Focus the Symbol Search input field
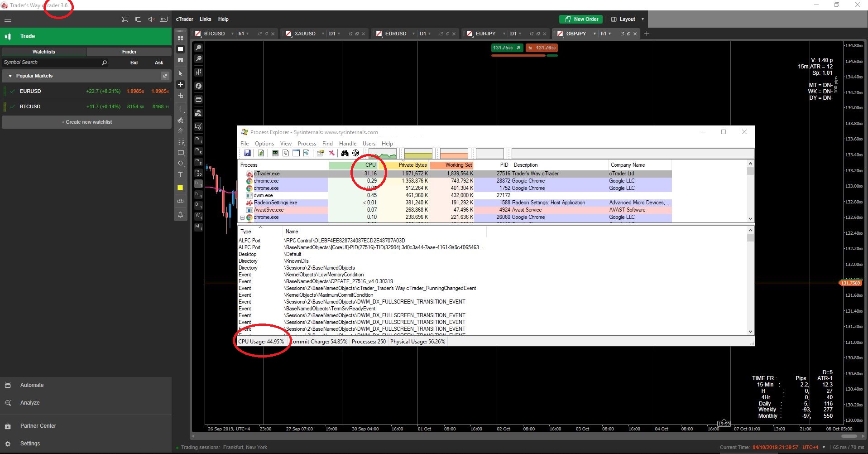The image size is (868, 454). point(55,63)
